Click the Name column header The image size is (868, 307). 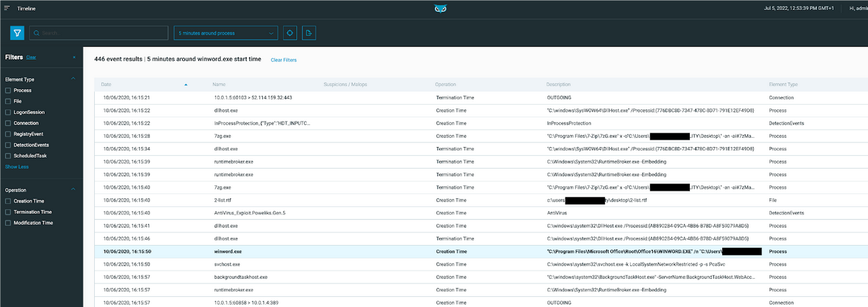(219, 85)
